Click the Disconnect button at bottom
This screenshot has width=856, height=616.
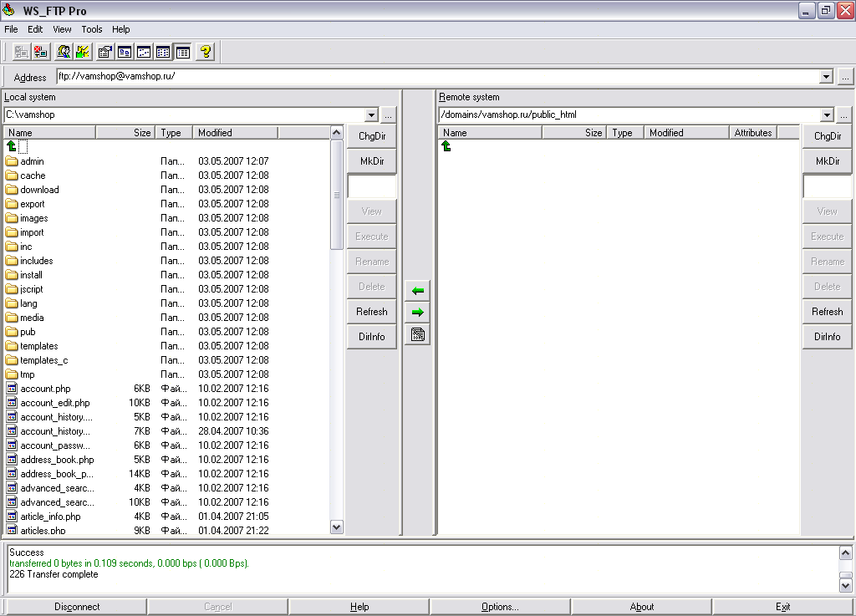[77, 607]
